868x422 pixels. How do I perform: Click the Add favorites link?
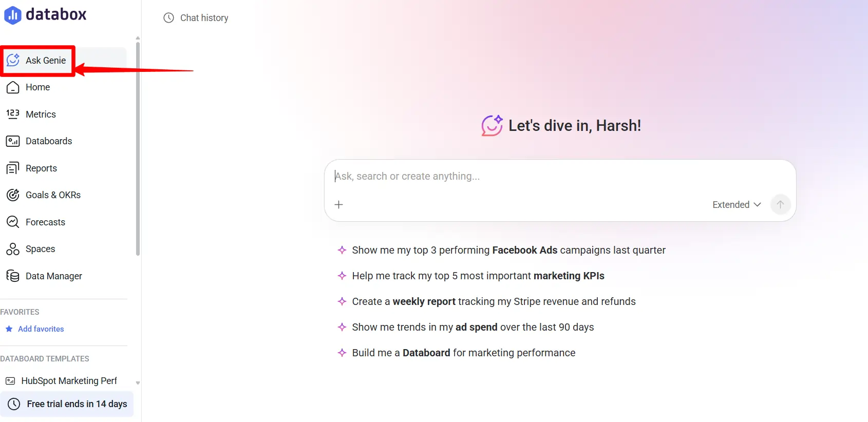[41, 329]
